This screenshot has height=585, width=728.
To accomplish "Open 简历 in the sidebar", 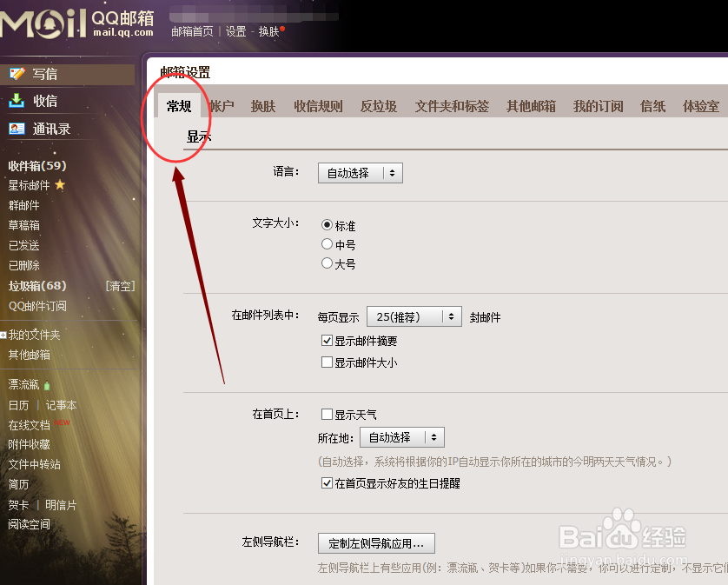I will coord(18,484).
